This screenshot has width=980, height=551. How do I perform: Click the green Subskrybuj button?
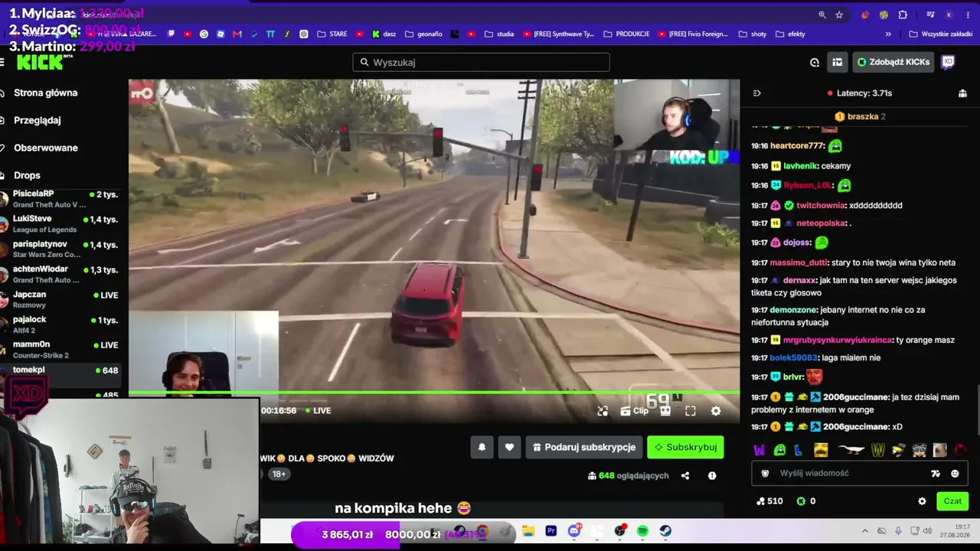point(685,447)
